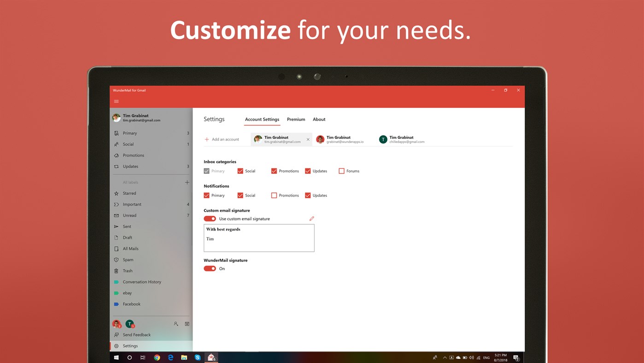Edit the custom email signature with the pencil

(x=311, y=218)
